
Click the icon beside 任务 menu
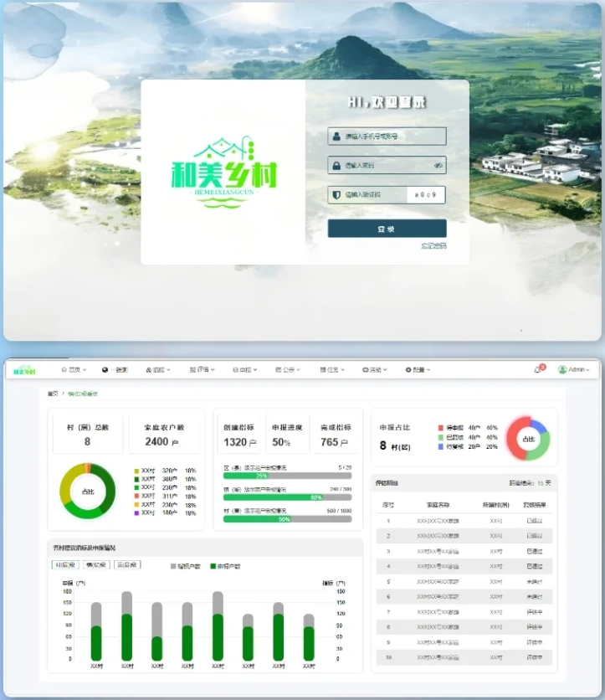point(322,369)
